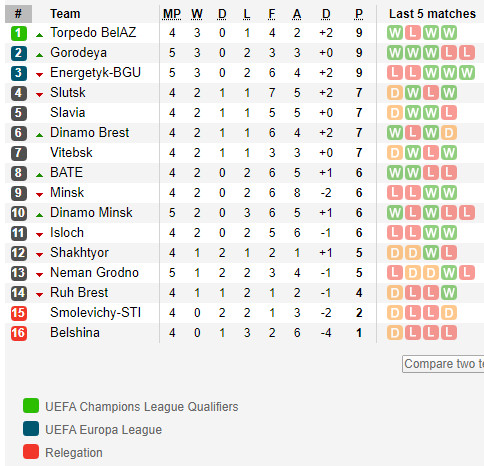Image resolution: width=484 pixels, height=466 pixels.
Task: Open the BATE team link
Action: tap(66, 173)
